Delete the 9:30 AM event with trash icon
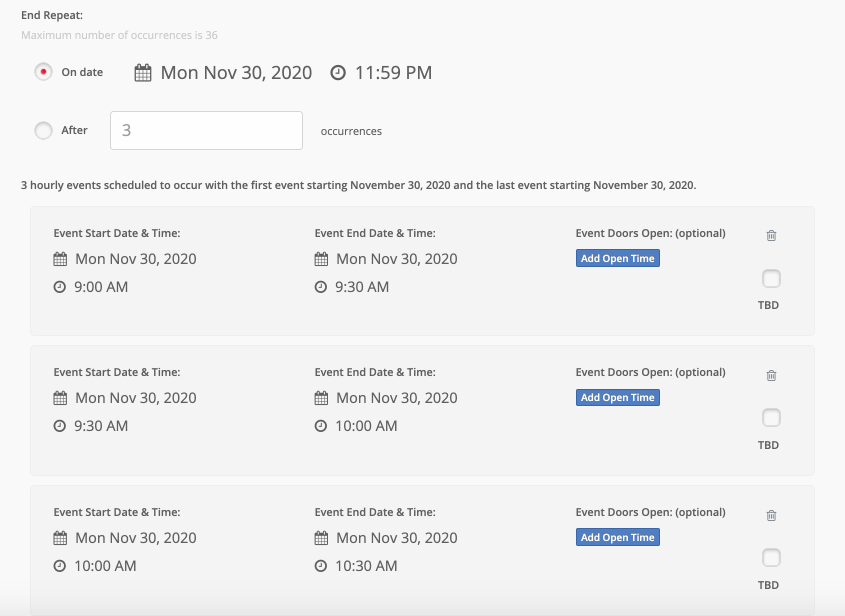845x616 pixels. 771,375
